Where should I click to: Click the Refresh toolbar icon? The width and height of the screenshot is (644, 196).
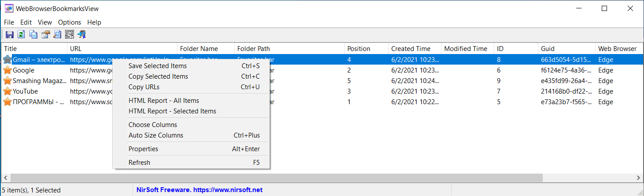(x=21, y=34)
